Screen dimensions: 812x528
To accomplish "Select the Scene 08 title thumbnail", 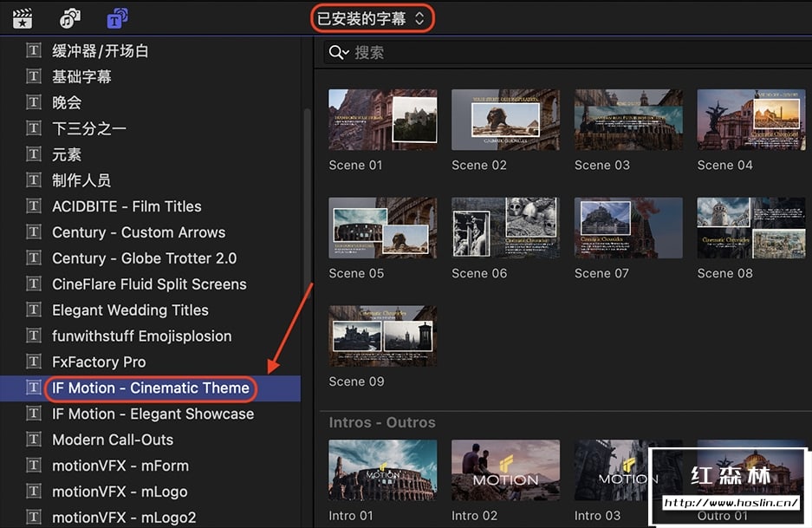I will 750,228.
